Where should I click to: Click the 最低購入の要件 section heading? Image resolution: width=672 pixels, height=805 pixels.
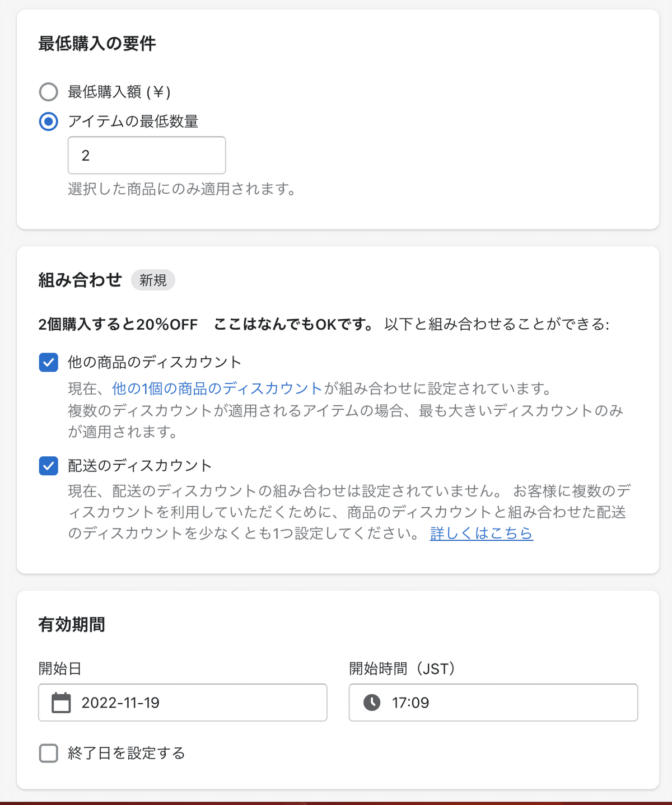[x=97, y=44]
